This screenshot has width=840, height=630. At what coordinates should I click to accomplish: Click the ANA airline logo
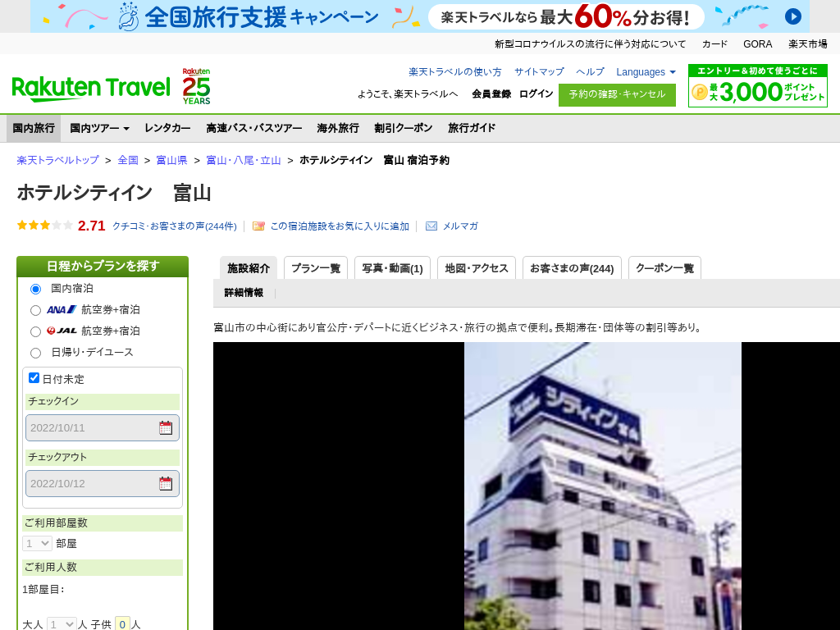(62, 309)
